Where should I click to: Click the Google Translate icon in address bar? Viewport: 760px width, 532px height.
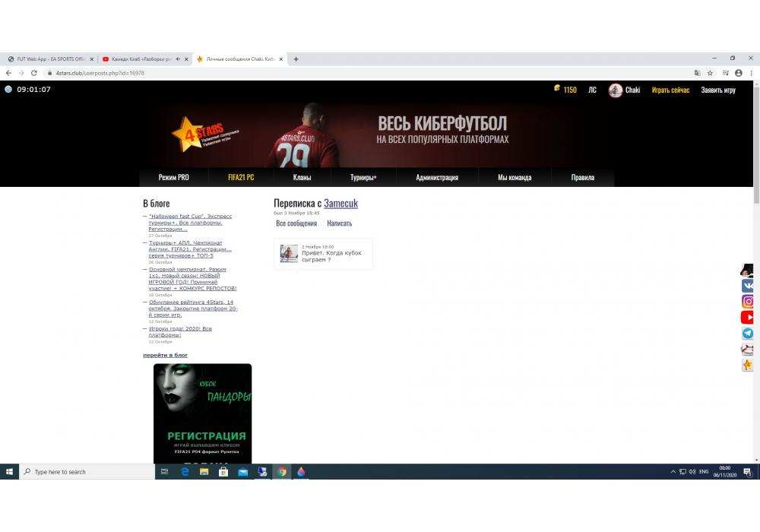tap(697, 73)
